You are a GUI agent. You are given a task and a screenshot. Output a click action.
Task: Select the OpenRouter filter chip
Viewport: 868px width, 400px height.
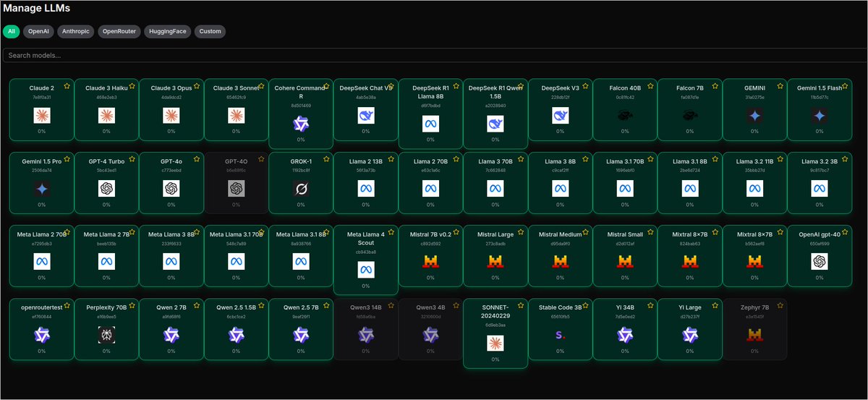pos(119,31)
